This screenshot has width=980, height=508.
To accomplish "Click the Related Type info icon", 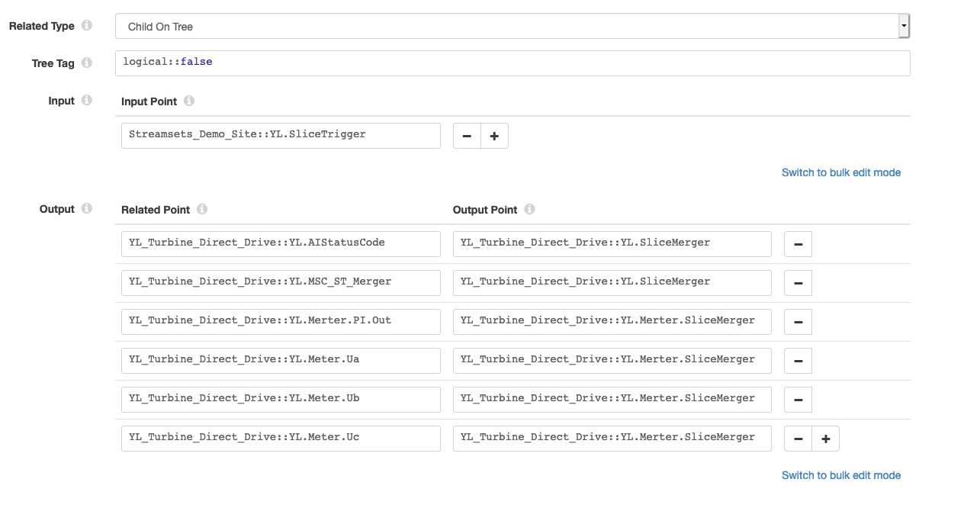I will click(x=88, y=25).
